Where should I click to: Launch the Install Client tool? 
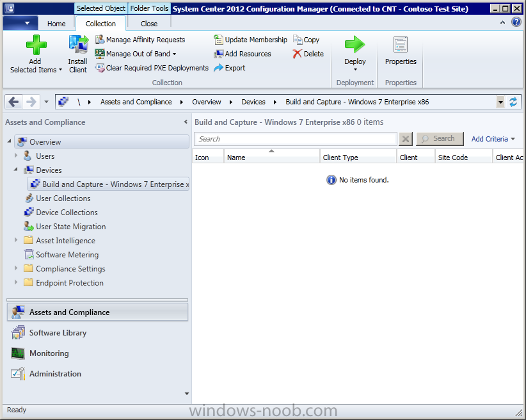78,54
